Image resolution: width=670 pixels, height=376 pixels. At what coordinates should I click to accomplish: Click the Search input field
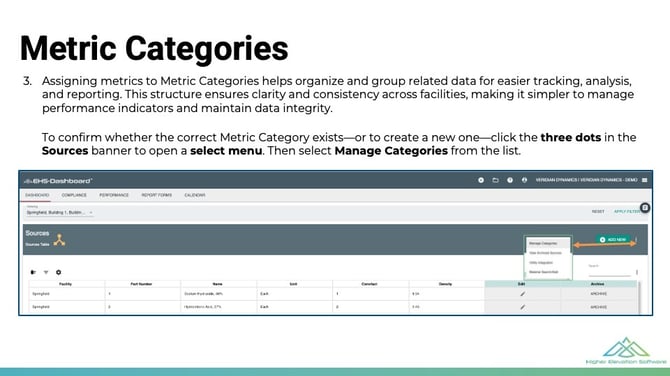(609, 270)
